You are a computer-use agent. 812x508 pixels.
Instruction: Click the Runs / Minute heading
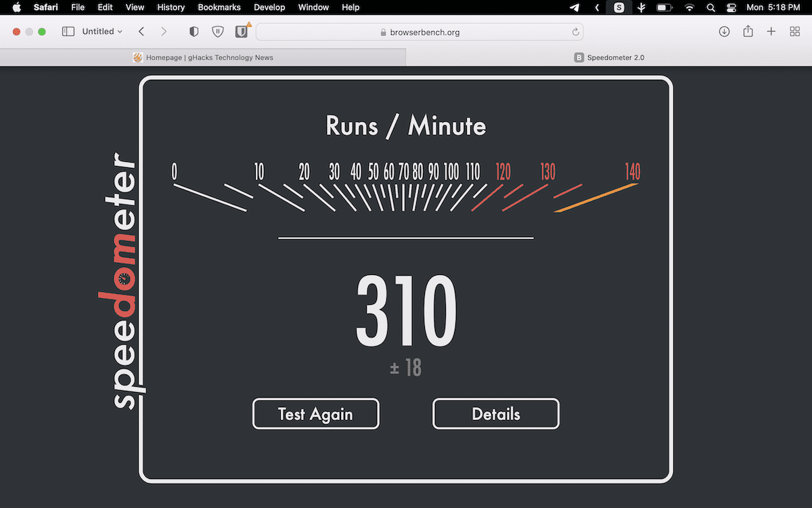(406, 126)
